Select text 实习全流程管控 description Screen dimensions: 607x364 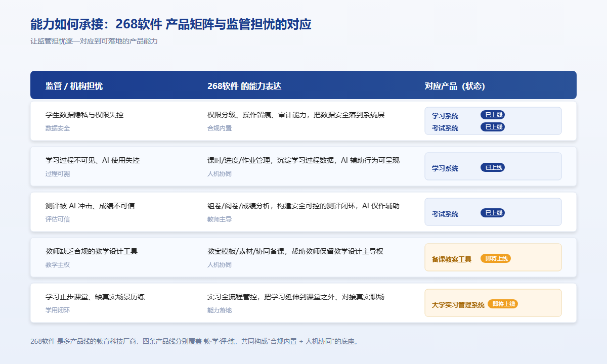pos(296,297)
